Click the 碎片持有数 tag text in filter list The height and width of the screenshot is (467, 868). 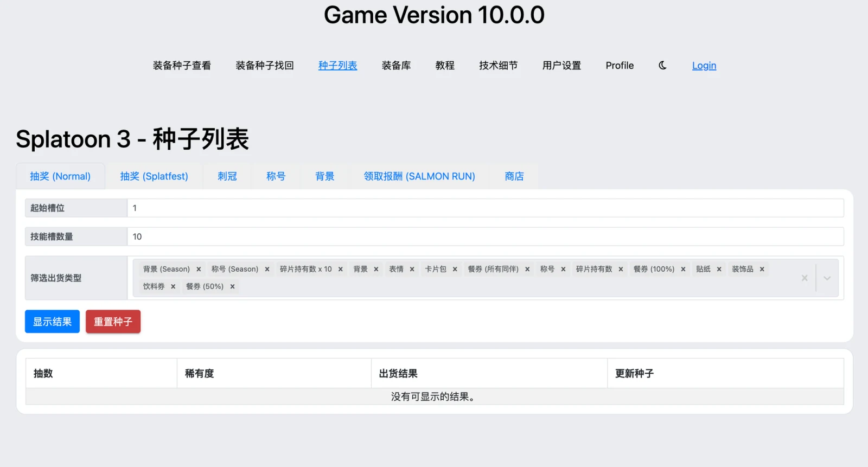point(594,269)
